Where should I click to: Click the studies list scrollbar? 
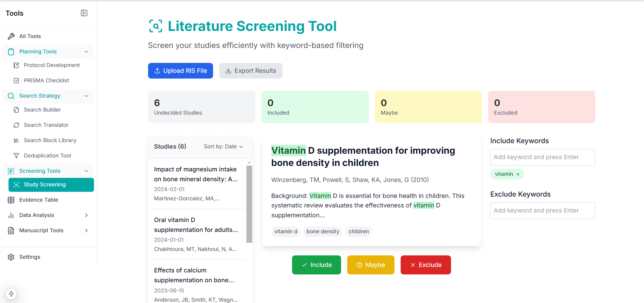[x=249, y=204]
